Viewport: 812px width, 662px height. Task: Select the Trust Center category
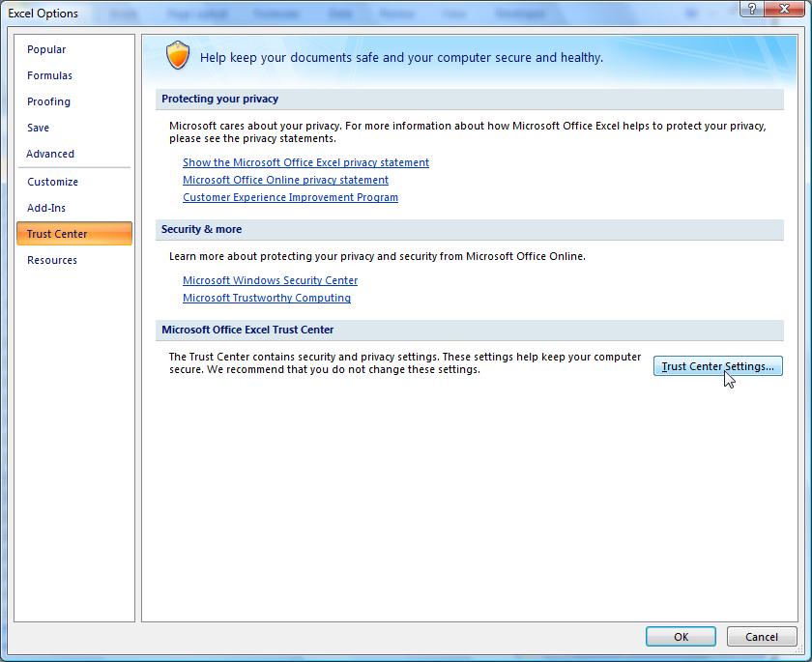point(57,234)
